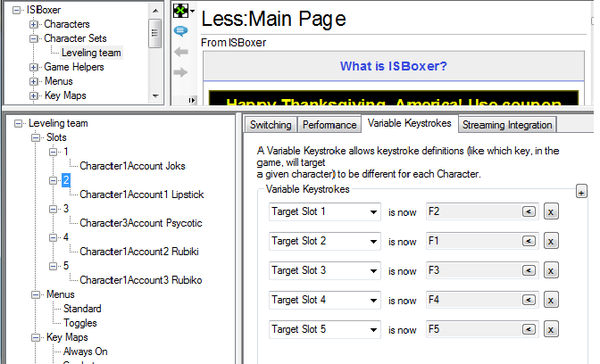Screen dimensions: 600x364
Task: Click the top tree scrollbar up arrow
Action: pos(155,11)
